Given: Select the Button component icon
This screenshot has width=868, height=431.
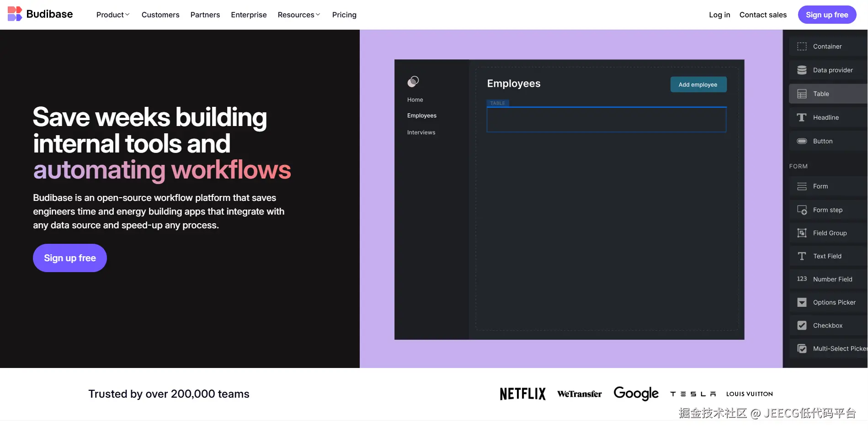Looking at the screenshot, I should pos(802,141).
